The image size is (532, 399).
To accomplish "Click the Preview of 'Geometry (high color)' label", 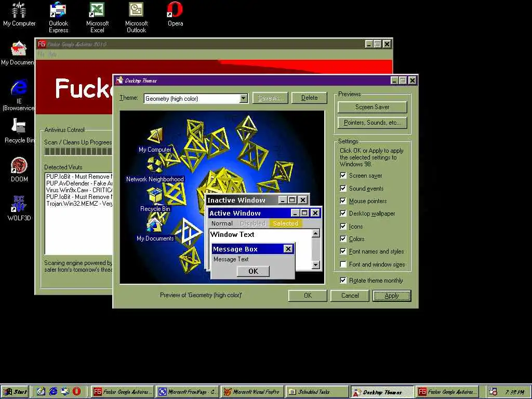I will coord(201,295).
